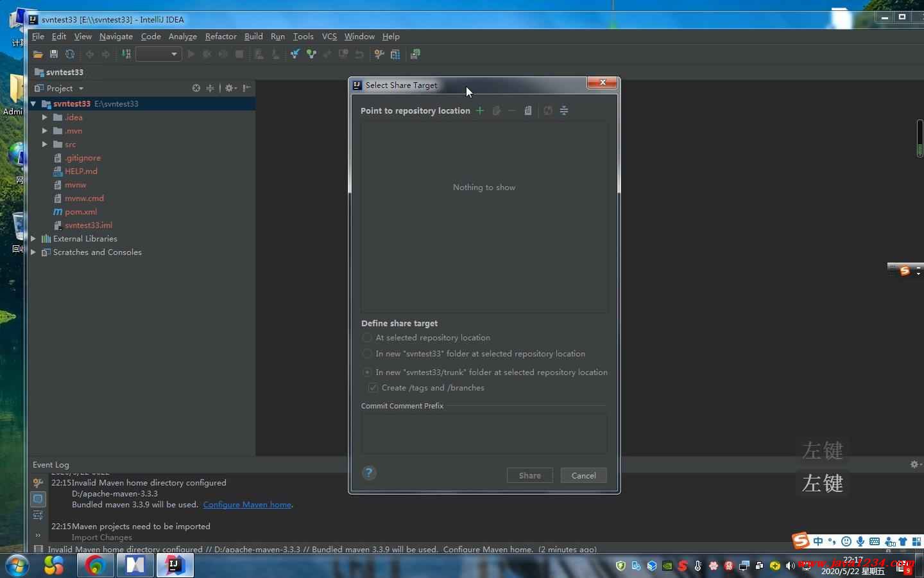
Task: Click the refresh repository icon in dialog
Action: [x=548, y=110]
